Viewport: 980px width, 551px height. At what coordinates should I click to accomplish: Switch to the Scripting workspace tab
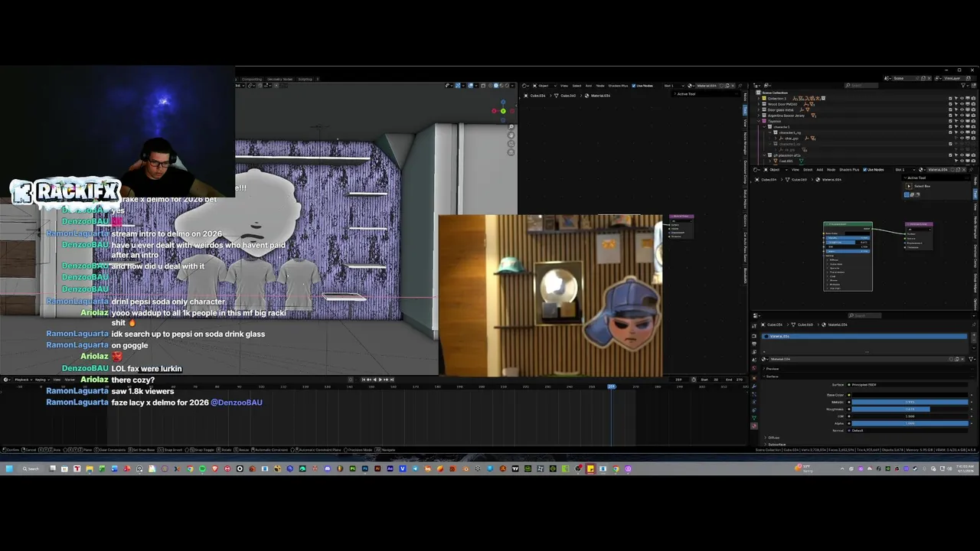click(305, 79)
